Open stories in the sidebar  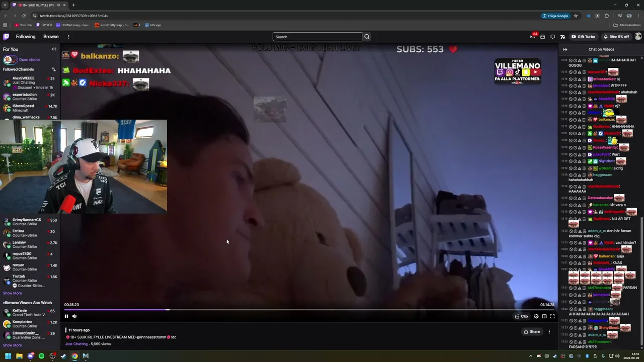pyautogui.click(x=22, y=60)
